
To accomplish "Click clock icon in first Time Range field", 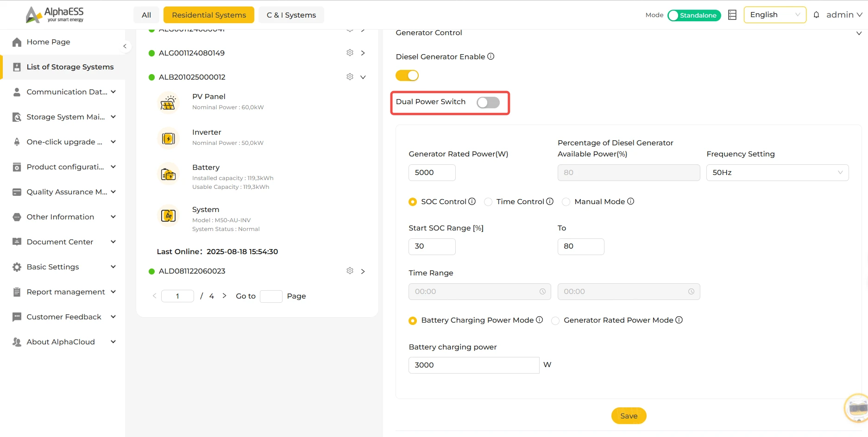I will point(542,292).
